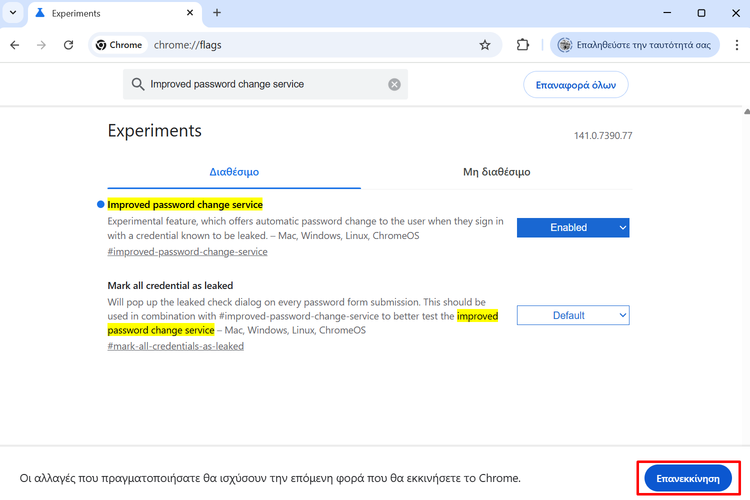The height and width of the screenshot is (500, 750).
Task: Select the Experiments browser tab
Action: tap(115, 13)
